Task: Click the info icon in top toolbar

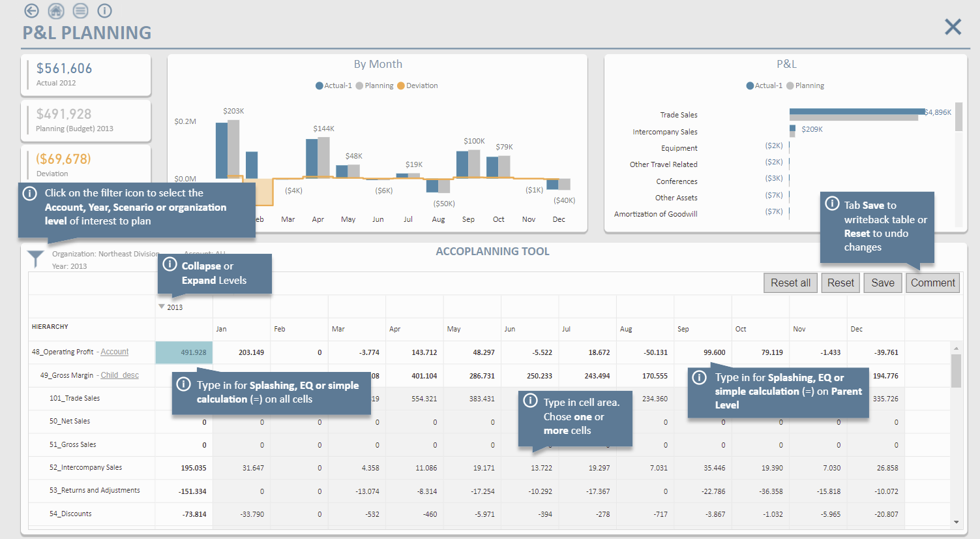Action: [104, 10]
